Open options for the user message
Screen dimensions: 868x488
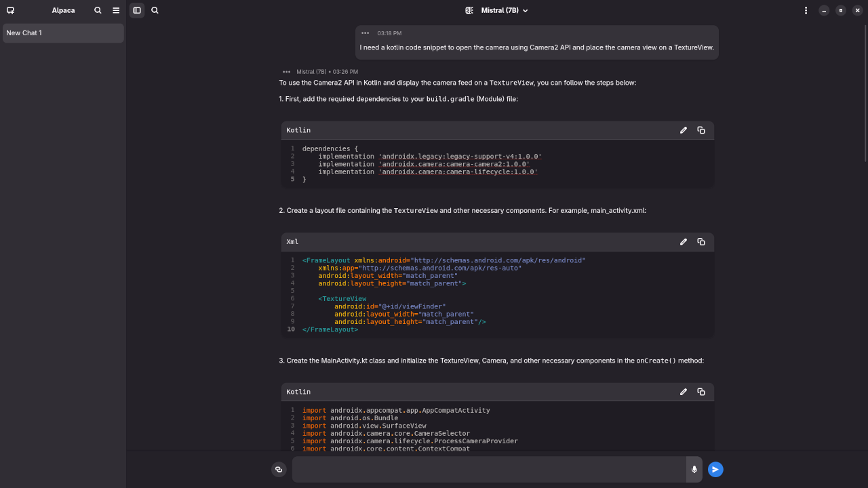[366, 33]
